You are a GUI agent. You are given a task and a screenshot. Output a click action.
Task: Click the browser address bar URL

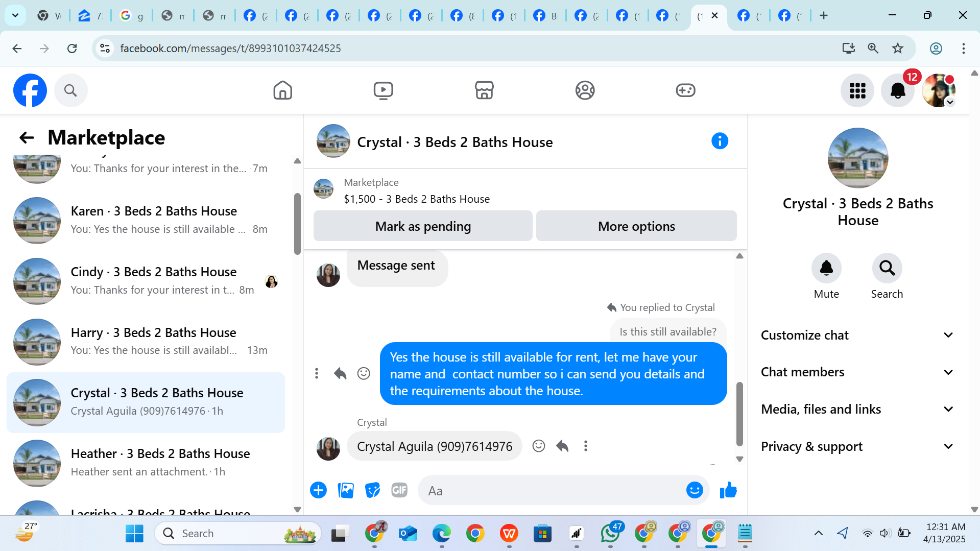coord(230,48)
